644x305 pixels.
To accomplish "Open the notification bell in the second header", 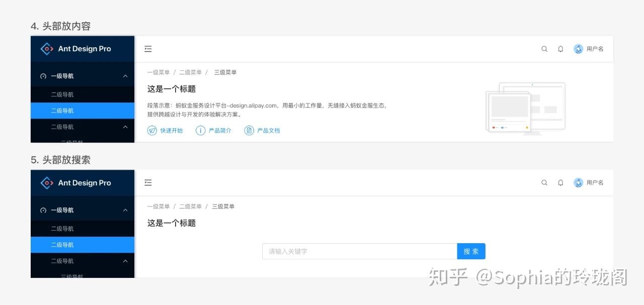I will point(560,182).
